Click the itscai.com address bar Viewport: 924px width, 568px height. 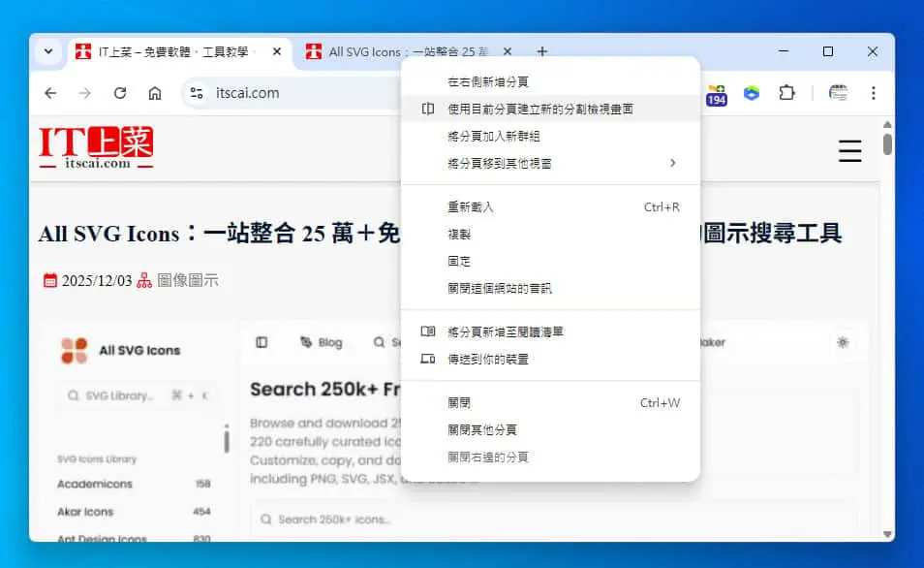(294, 93)
